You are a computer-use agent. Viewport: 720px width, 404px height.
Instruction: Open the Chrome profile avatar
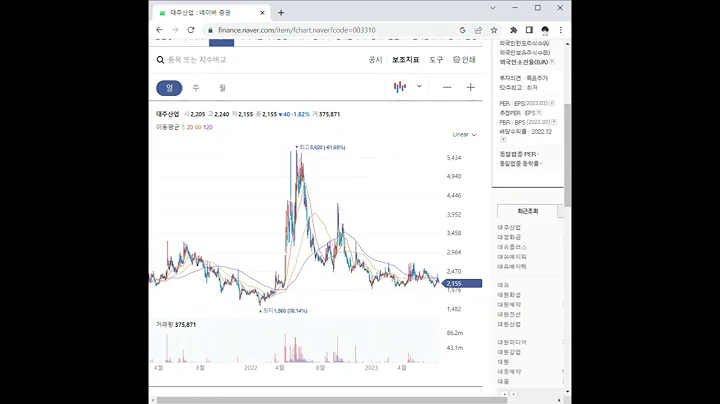tap(545, 30)
